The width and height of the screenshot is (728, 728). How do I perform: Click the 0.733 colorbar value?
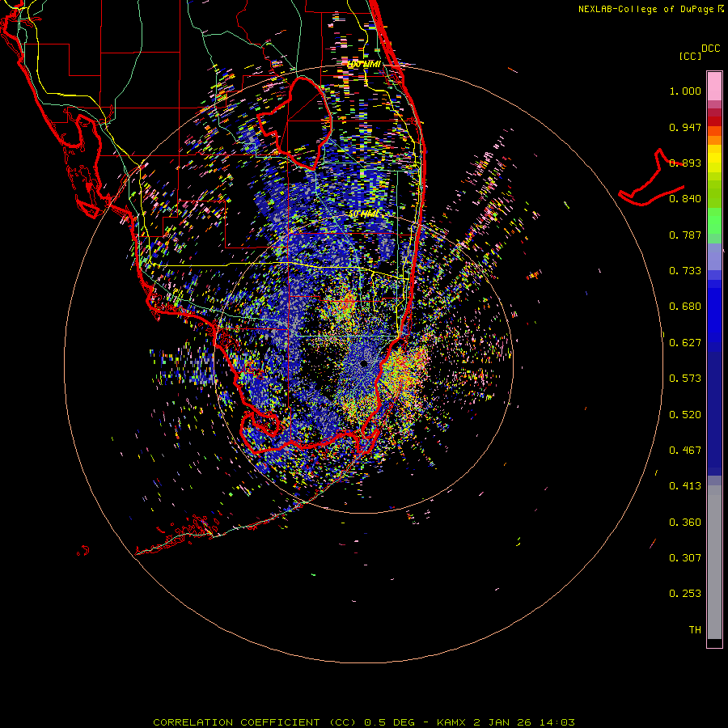(685, 271)
